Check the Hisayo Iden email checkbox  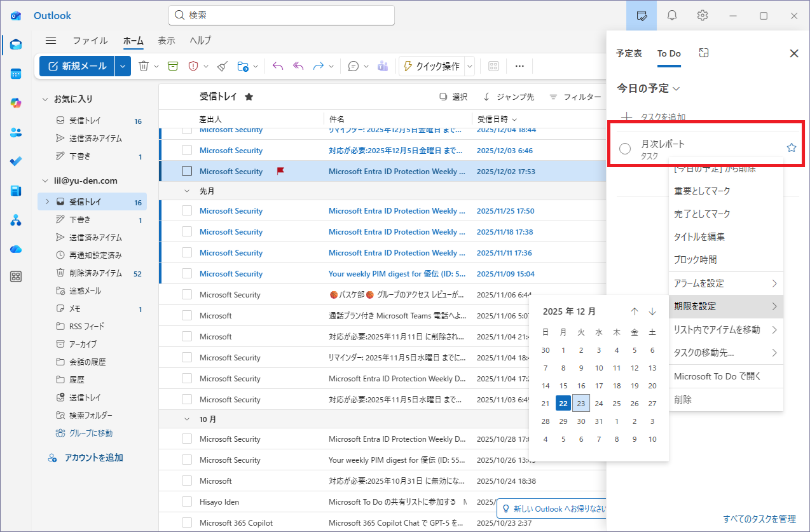187,501
